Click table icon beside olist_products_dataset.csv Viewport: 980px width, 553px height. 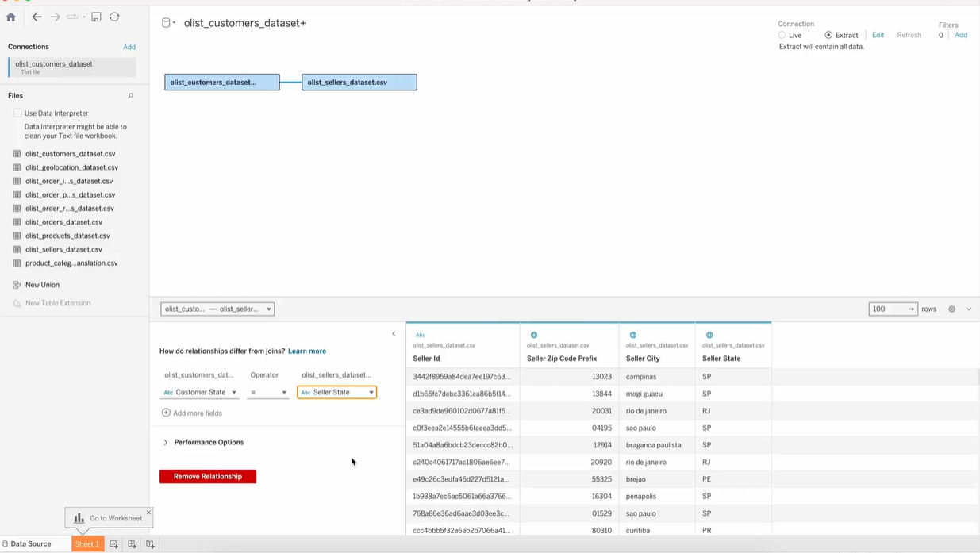point(17,236)
